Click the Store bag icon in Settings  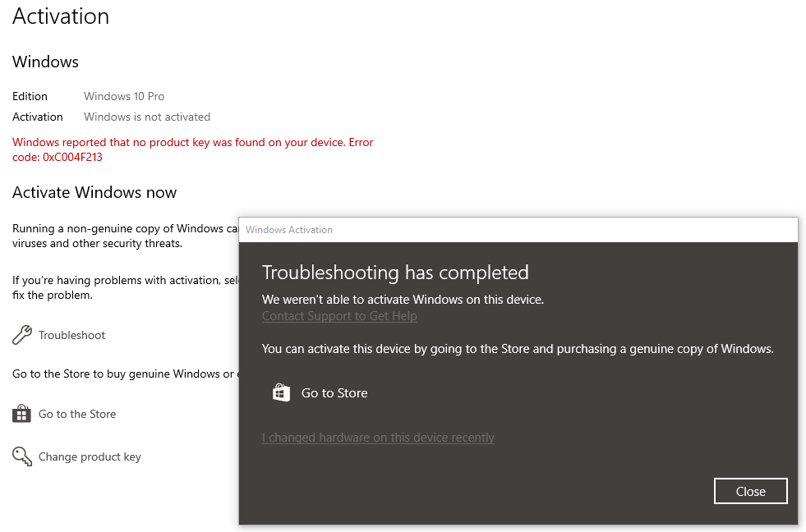click(21, 414)
